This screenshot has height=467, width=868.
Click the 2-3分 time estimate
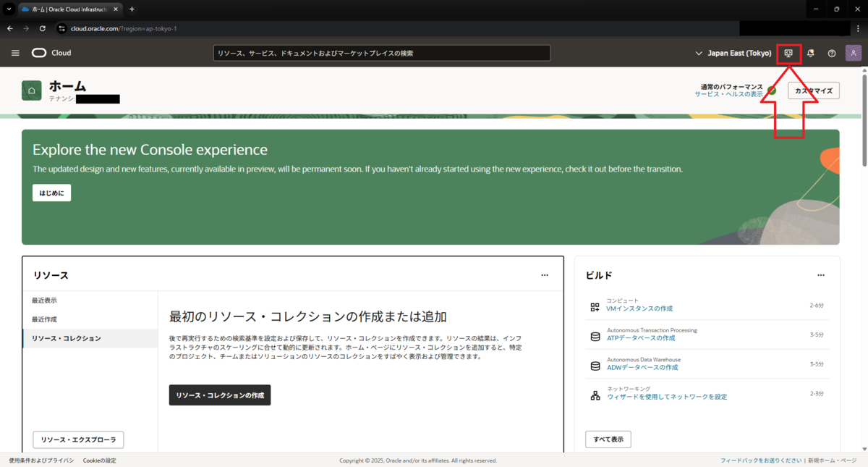pos(817,393)
